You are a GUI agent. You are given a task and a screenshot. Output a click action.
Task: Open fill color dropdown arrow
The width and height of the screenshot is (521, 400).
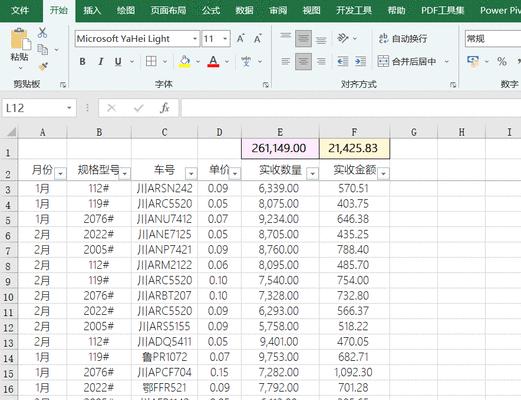[x=198, y=62]
